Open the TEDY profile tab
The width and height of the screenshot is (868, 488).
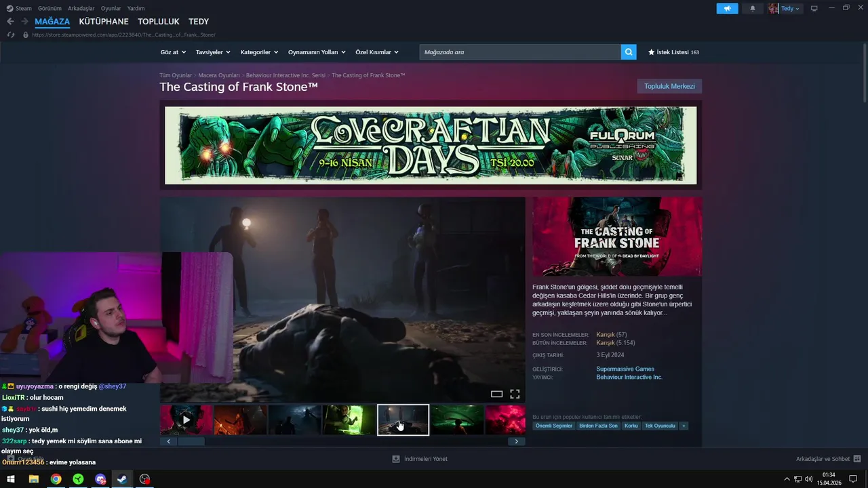pos(199,22)
